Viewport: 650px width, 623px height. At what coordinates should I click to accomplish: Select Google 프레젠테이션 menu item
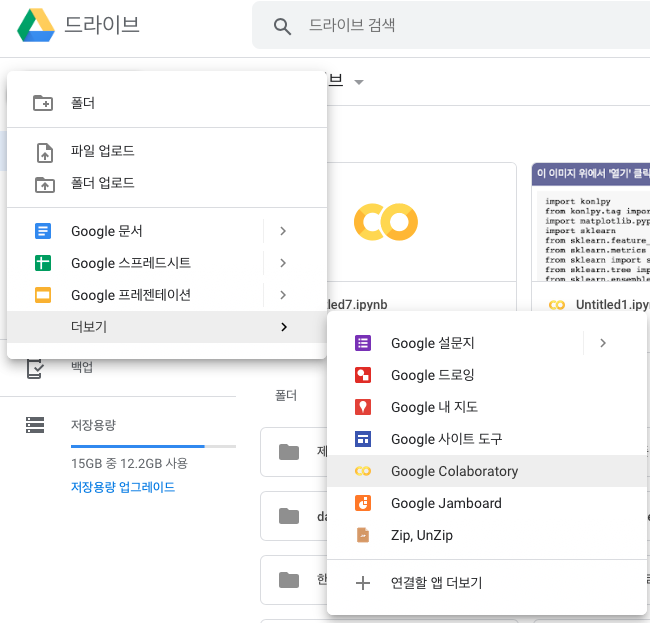pyautogui.click(x=135, y=295)
